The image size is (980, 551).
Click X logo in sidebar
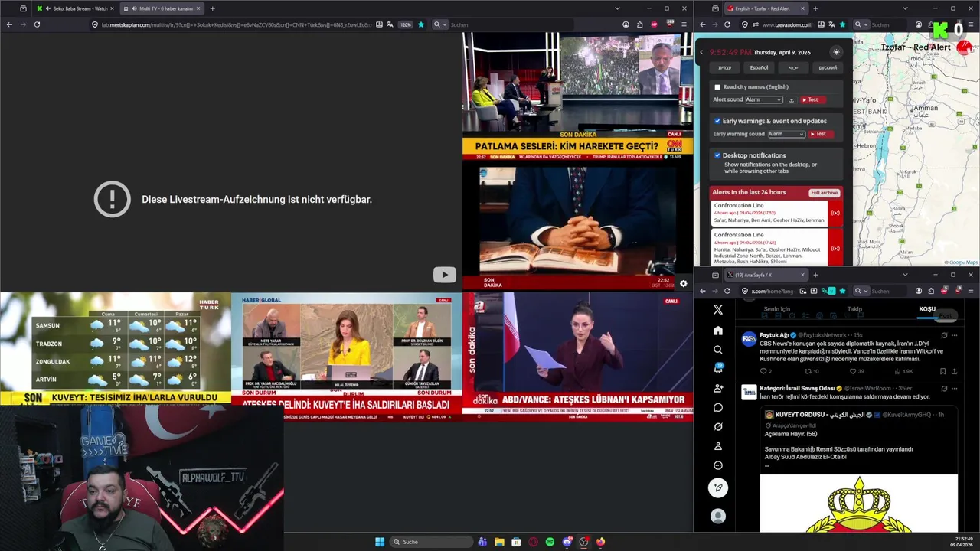pyautogui.click(x=717, y=309)
